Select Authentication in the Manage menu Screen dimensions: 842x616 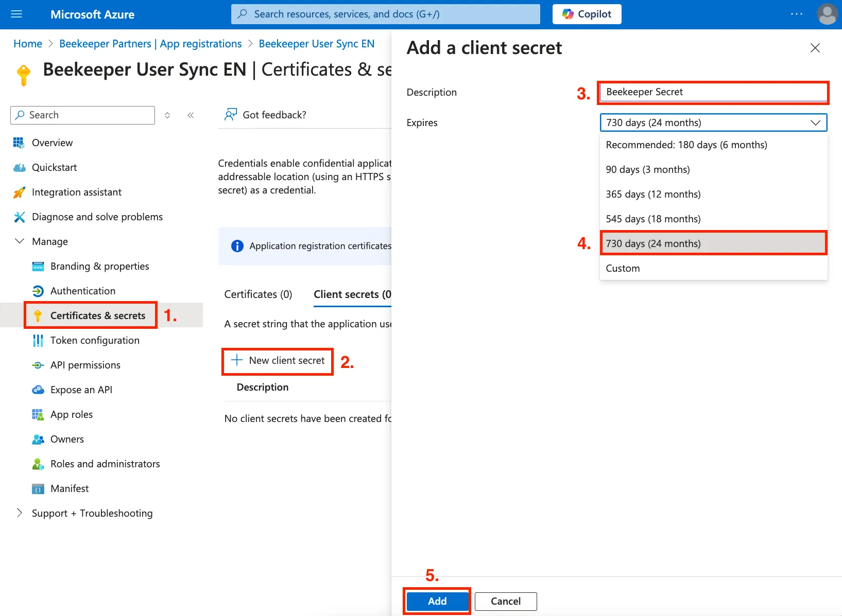pyautogui.click(x=83, y=291)
